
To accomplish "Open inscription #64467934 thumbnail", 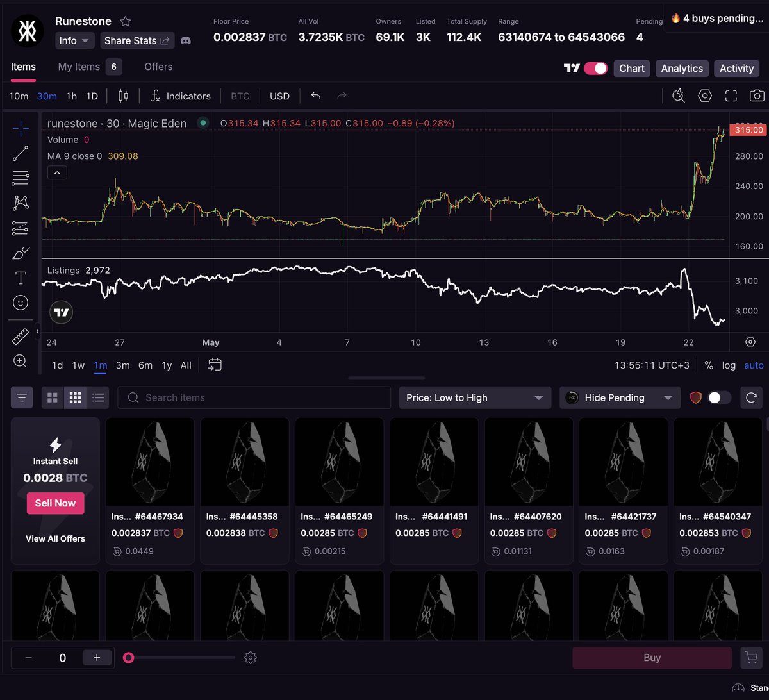I will point(150,462).
